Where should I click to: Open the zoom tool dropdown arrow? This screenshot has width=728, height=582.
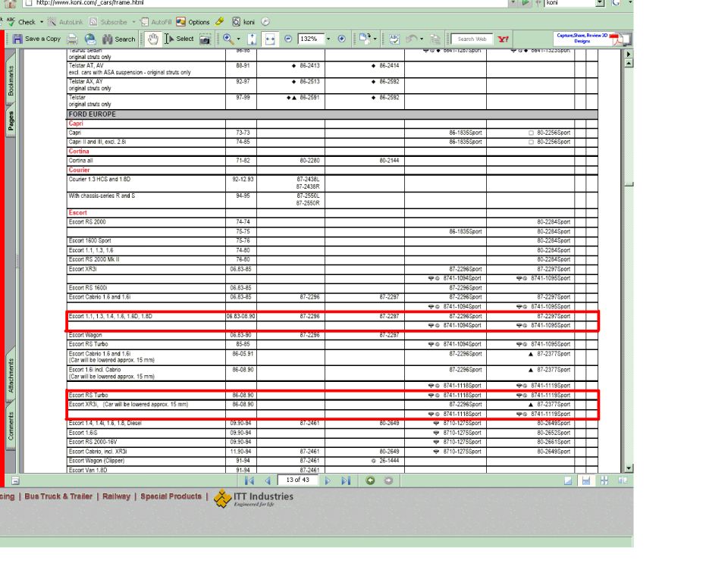pos(239,39)
